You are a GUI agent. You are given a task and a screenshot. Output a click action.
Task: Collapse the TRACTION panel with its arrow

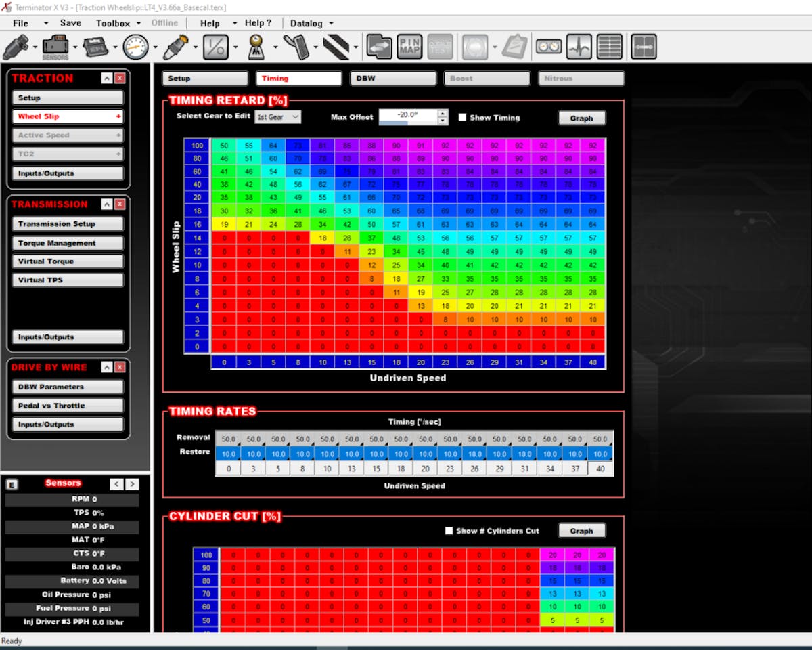pyautogui.click(x=107, y=78)
